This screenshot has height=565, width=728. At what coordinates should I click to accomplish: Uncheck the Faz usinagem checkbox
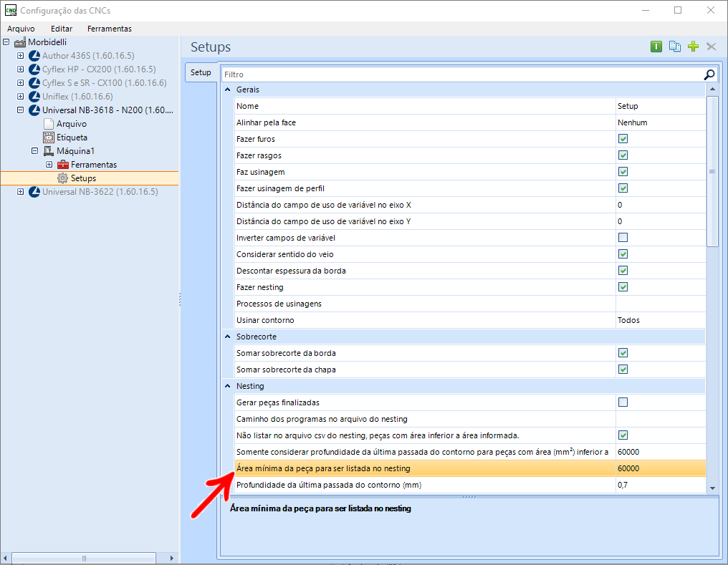pyautogui.click(x=623, y=172)
